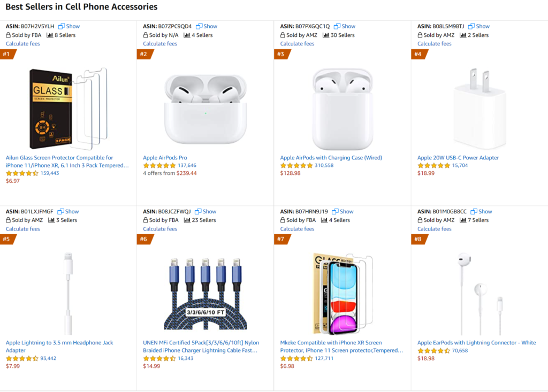This screenshot has height=392, width=548.
Task: Expand Calculate fees for ASIN B08L5M9BTJ
Action: (x=435, y=44)
